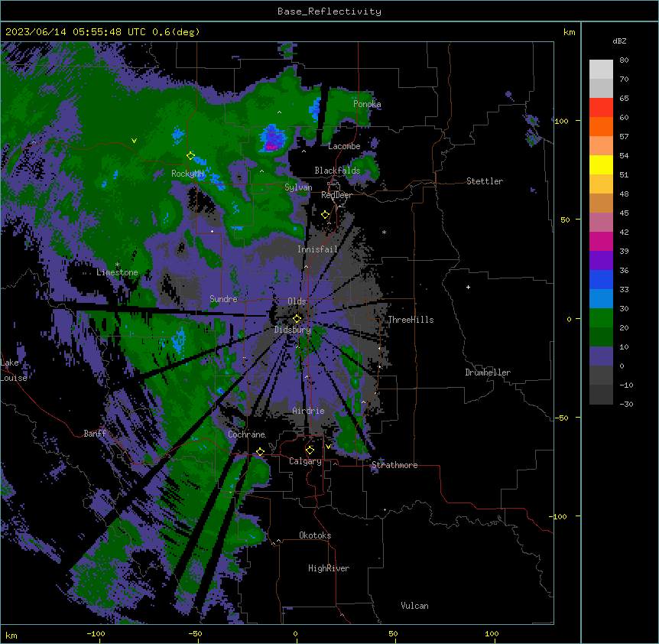The image size is (659, 644).
Task: Click the RockyMH label
Action: tap(187, 174)
